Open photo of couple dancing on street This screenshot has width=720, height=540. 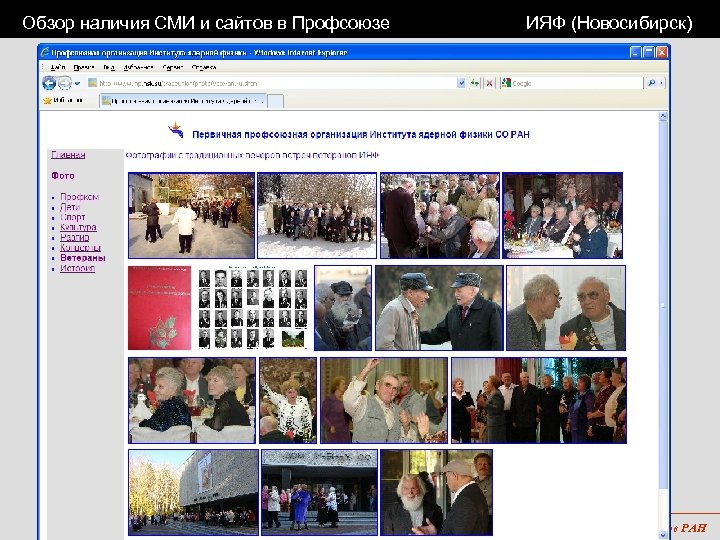191,215
